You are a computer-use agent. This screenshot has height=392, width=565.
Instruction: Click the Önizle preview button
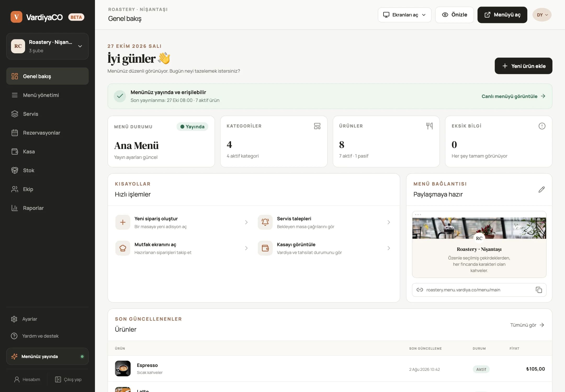pos(454,15)
